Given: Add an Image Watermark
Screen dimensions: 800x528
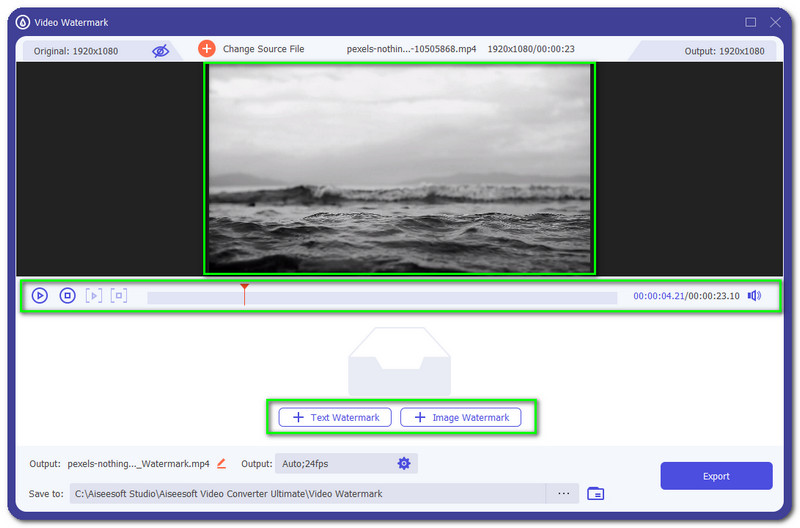Looking at the screenshot, I should [460, 417].
